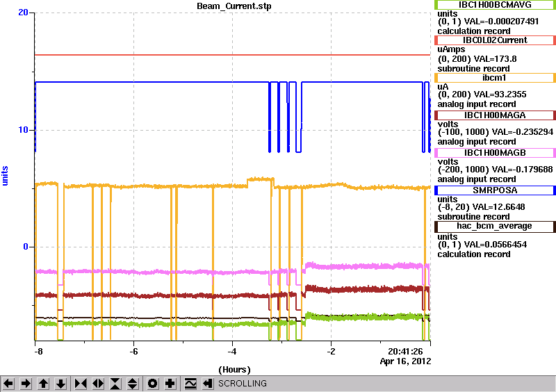Zoom in on the time axis (inward horizontal arrows)

(x=81, y=384)
